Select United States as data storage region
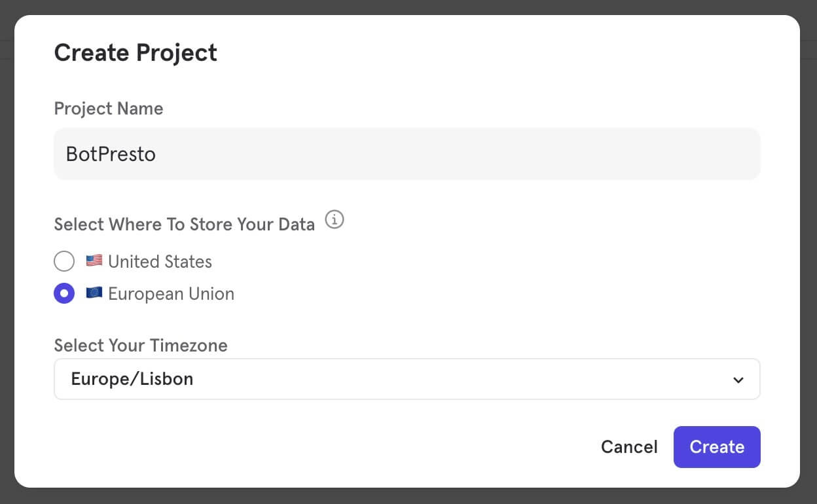Viewport: 817px width, 504px height. click(x=64, y=261)
